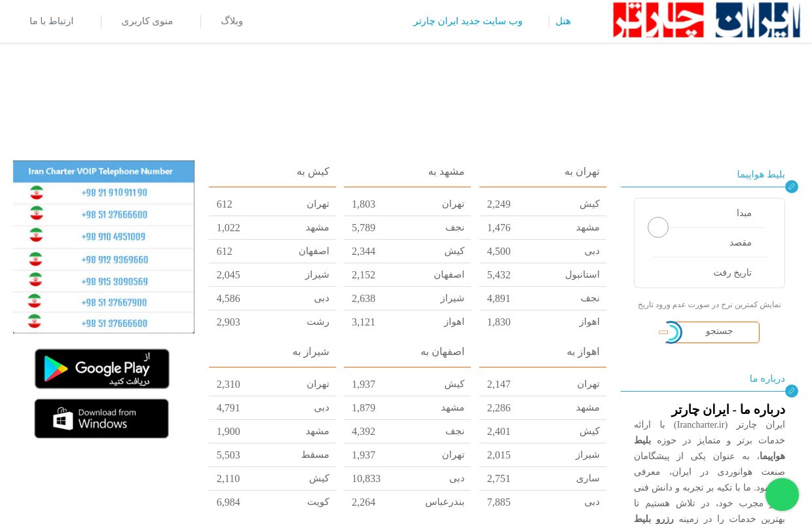
Task: Select تهران به دبی 4,500 route
Action: click(543, 252)
